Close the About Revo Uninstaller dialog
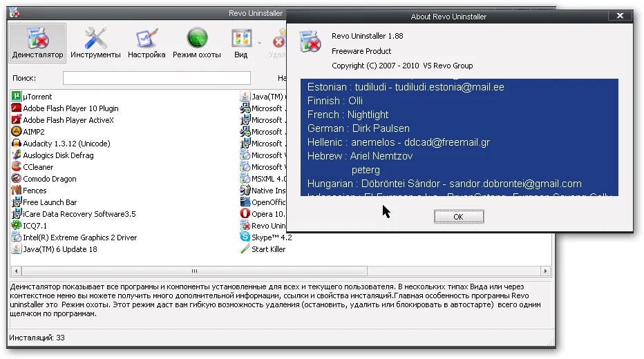 [x=620, y=16]
